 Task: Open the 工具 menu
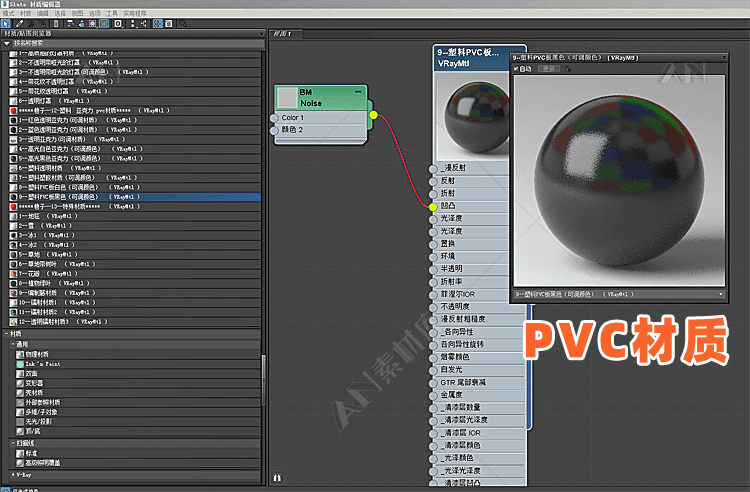112,13
